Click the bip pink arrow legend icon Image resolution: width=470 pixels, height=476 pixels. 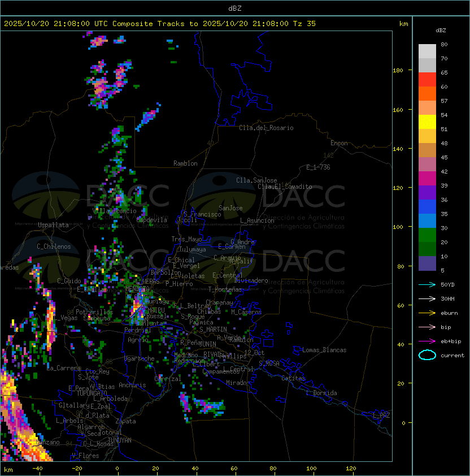[x=427, y=327]
